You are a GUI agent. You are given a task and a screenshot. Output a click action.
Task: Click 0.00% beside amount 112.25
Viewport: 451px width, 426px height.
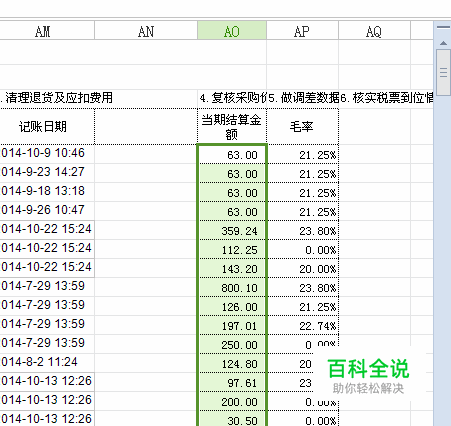[x=302, y=249]
